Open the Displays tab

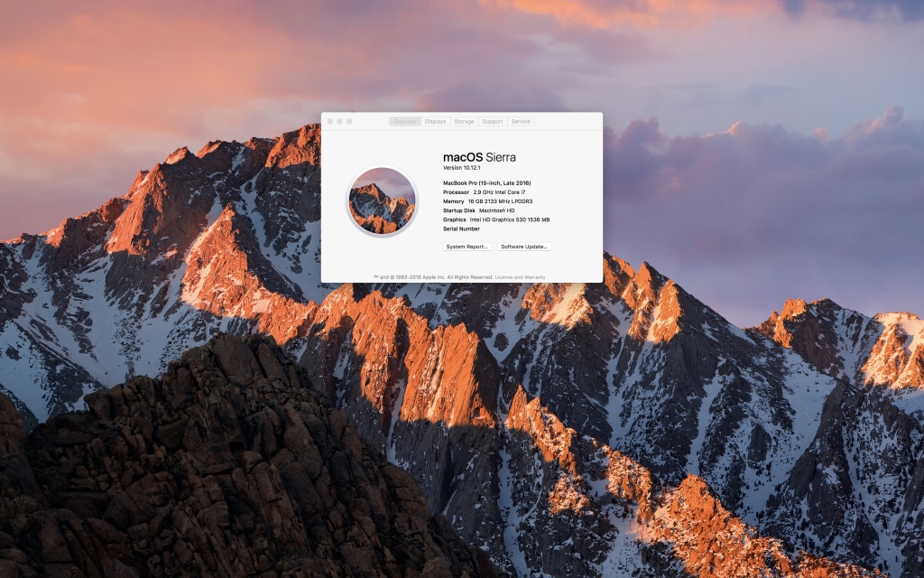436,122
